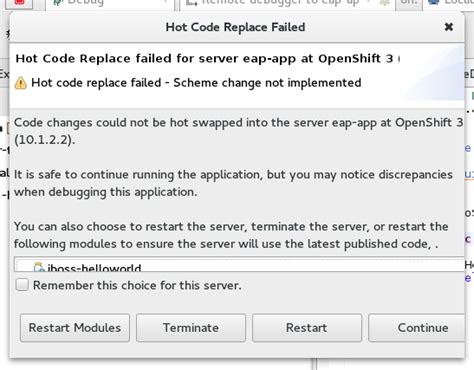The image size is (474, 370).
Task: Click the jboss-helloworld module icon
Action: point(39,267)
